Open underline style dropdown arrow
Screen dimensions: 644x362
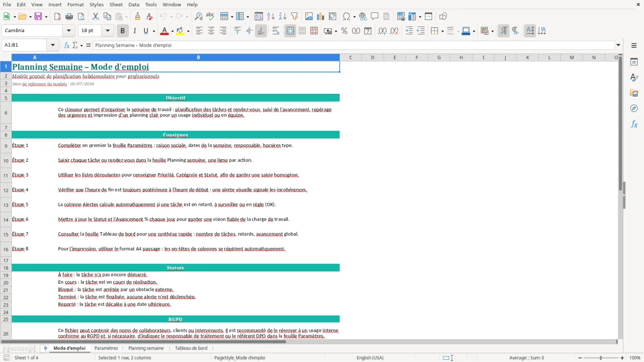[x=153, y=31]
